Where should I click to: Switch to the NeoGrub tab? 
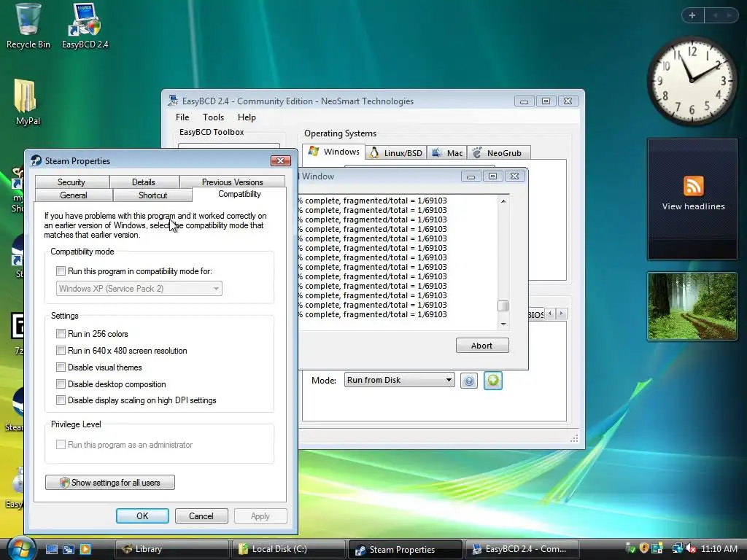(x=498, y=153)
